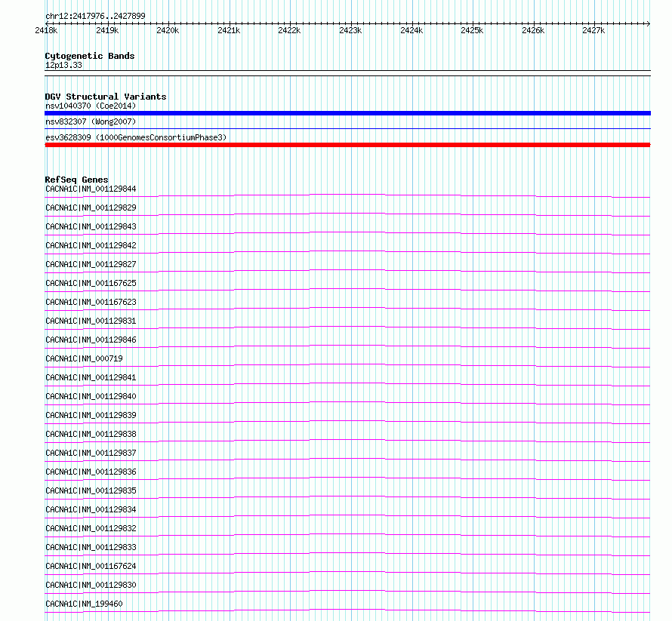
Task: Open variant nsv832307 (Wong2007) label
Action: tap(91, 121)
